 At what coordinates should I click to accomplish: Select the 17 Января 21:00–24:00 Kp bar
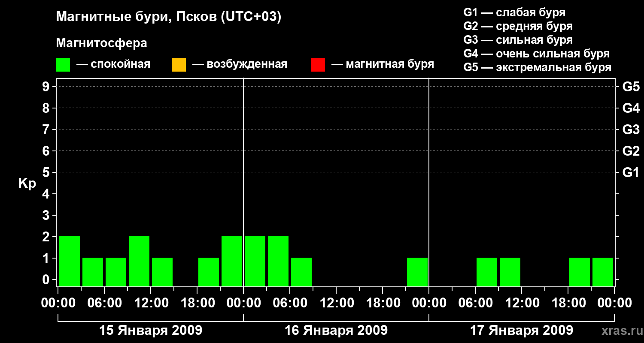603,272
